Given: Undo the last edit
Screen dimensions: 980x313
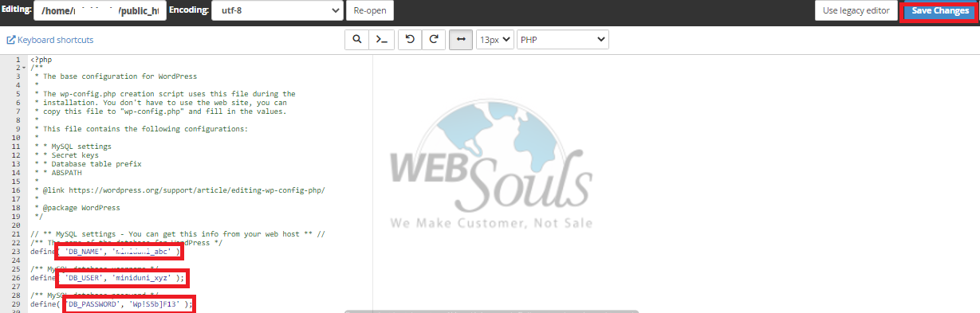Looking at the screenshot, I should (x=409, y=39).
